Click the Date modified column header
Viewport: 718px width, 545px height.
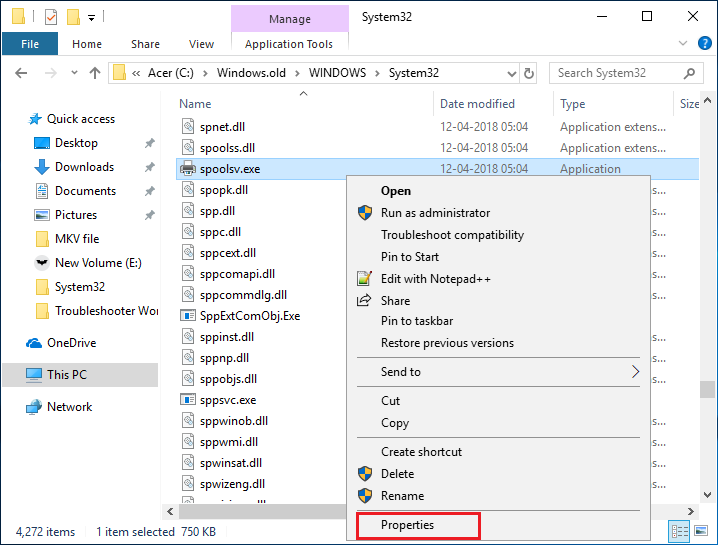[x=477, y=104]
